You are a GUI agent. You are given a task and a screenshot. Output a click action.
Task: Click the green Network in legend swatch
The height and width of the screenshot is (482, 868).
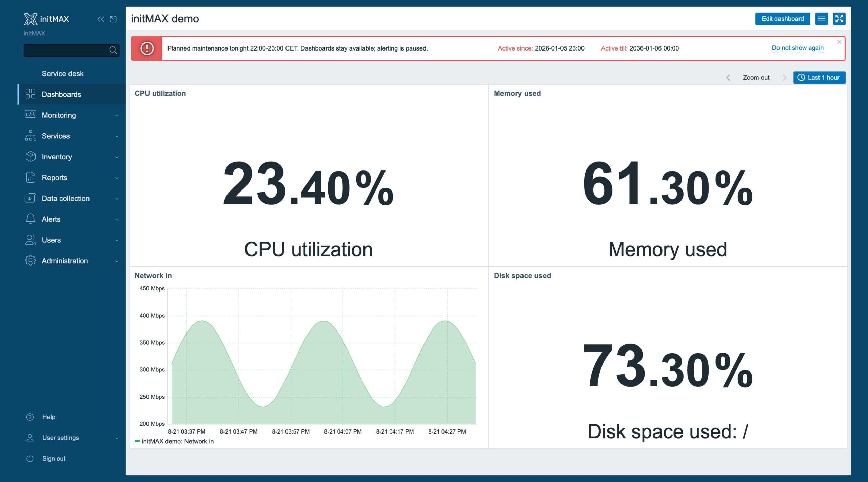[x=137, y=441]
